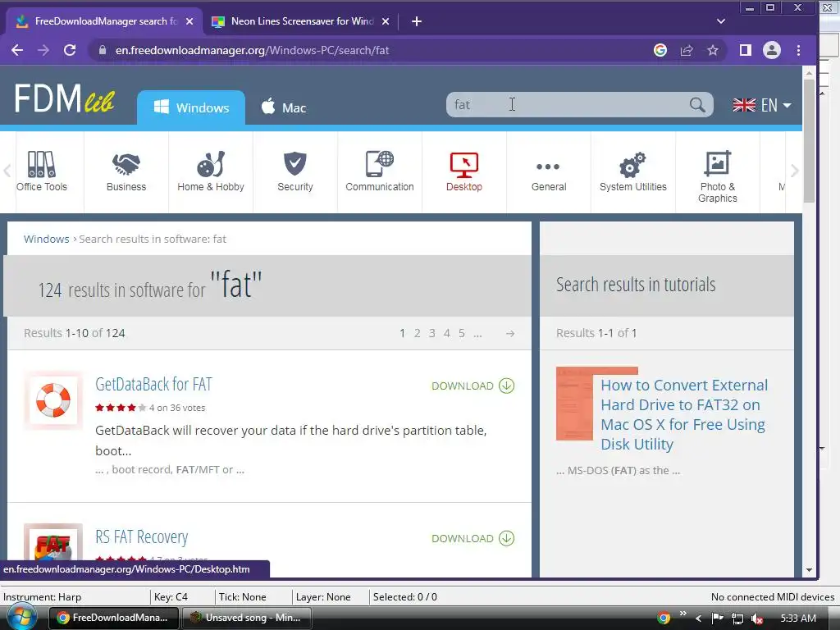The width and height of the screenshot is (840, 630).
Task: Expand the EN language dropdown
Action: pos(762,105)
